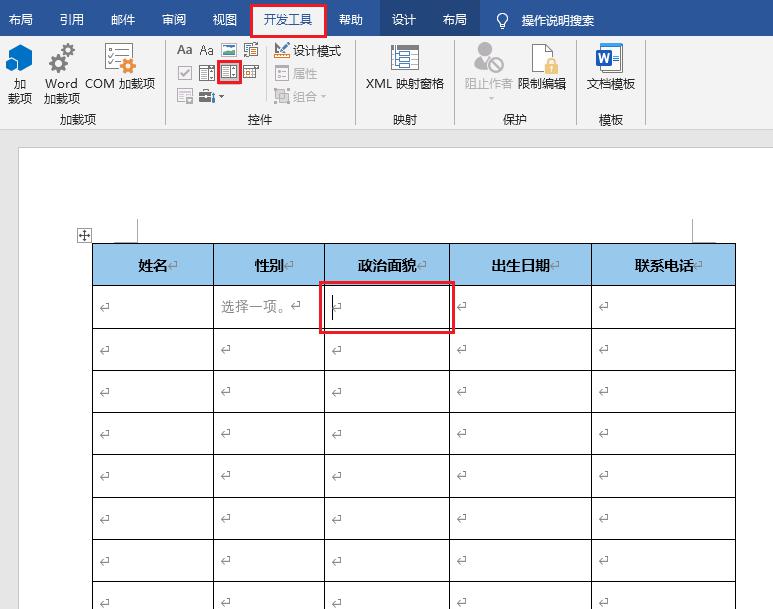Insert check box content control

[184, 73]
